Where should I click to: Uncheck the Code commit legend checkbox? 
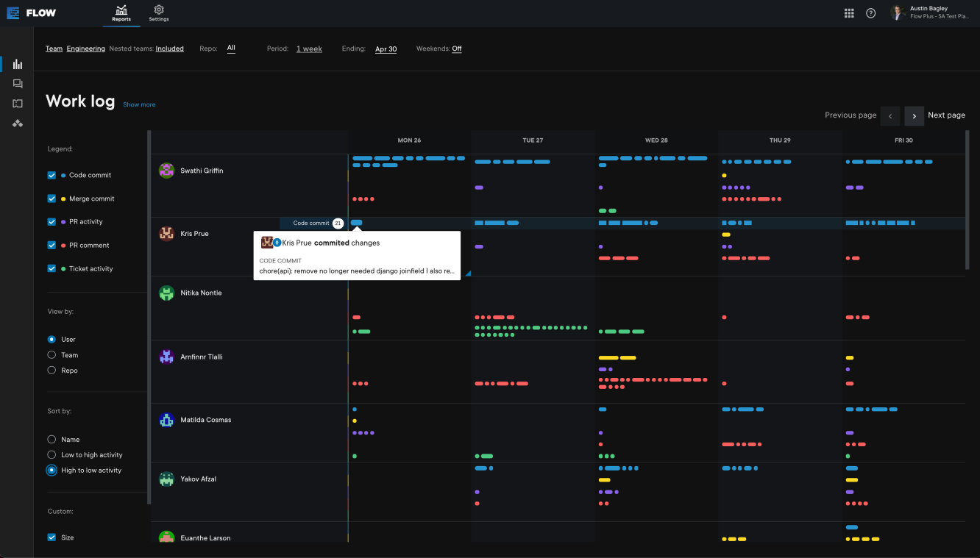52,175
